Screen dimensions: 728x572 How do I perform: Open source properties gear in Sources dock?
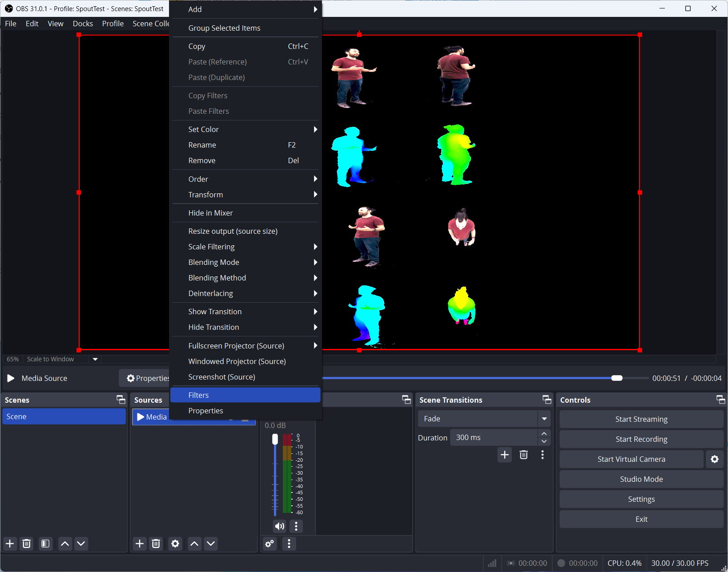click(x=175, y=544)
